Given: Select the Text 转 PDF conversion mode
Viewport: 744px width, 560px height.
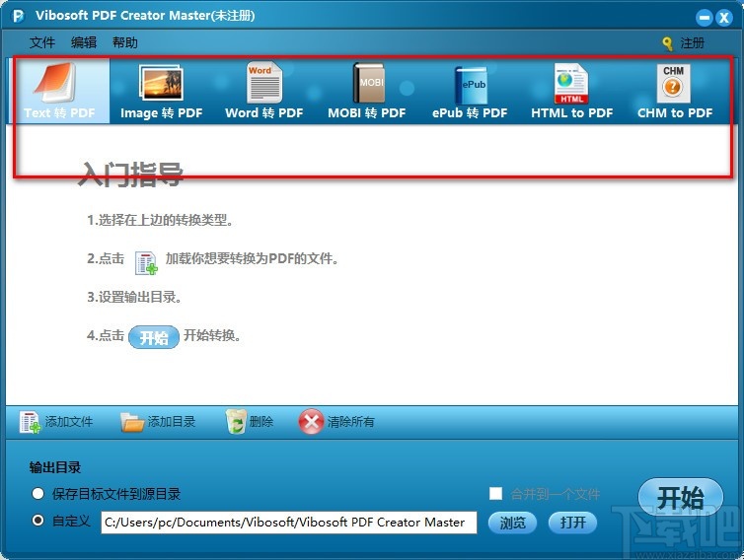Looking at the screenshot, I should [x=60, y=91].
